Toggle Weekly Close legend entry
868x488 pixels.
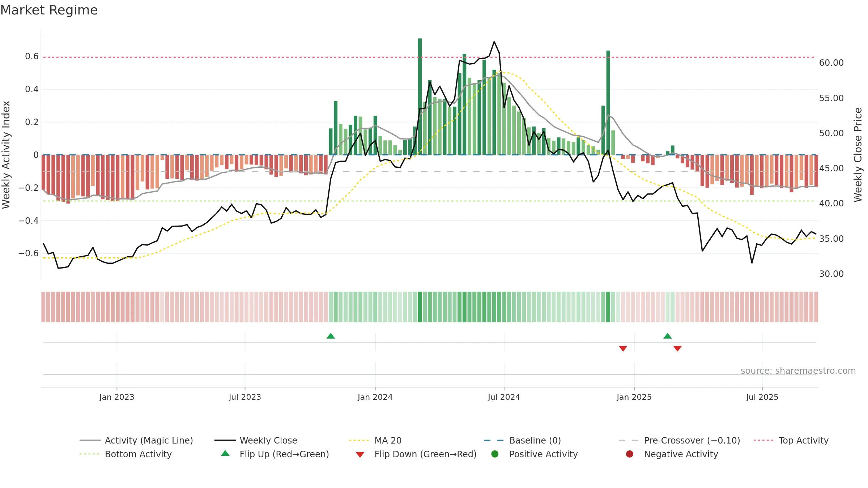point(256,440)
